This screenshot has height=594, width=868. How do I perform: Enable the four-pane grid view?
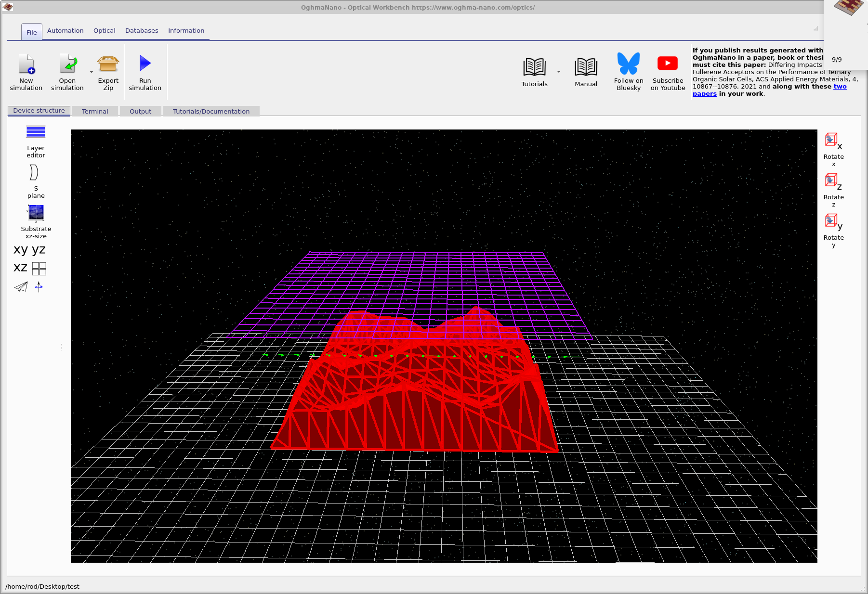coord(39,268)
